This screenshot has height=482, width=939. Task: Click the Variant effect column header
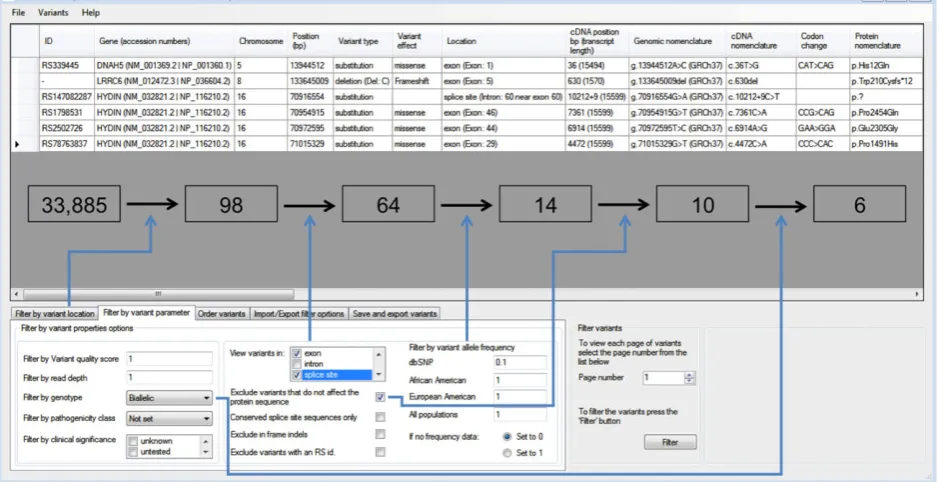tap(417, 41)
